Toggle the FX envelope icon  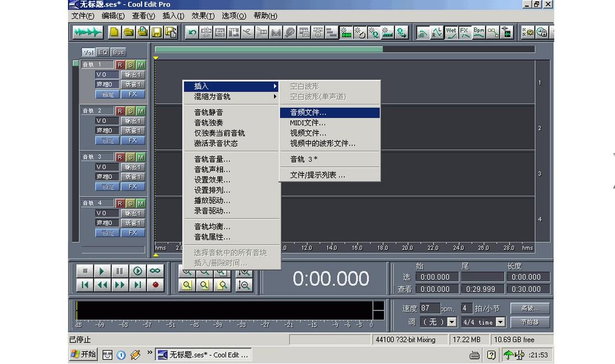point(465,32)
